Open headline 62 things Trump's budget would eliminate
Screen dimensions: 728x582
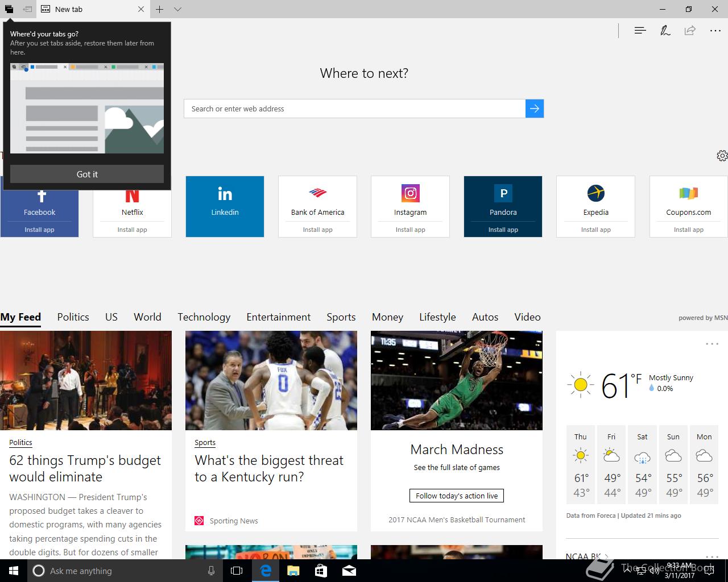point(85,468)
